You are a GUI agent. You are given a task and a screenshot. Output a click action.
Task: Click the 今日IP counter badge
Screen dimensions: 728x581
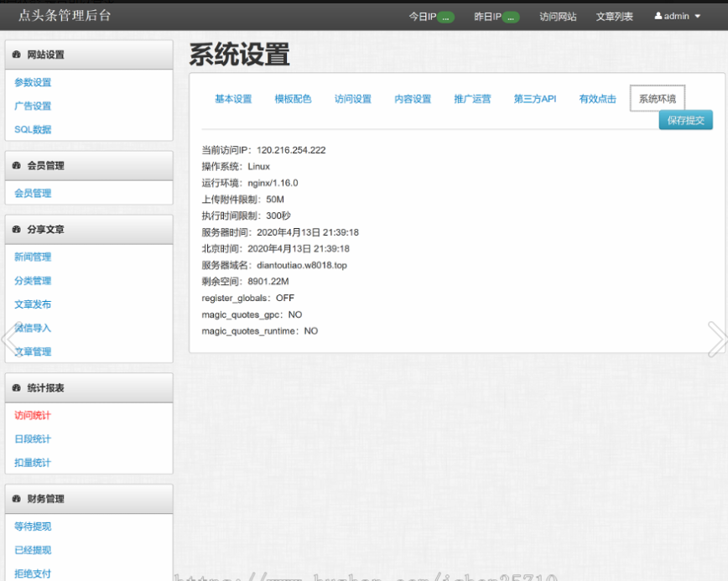click(x=445, y=17)
